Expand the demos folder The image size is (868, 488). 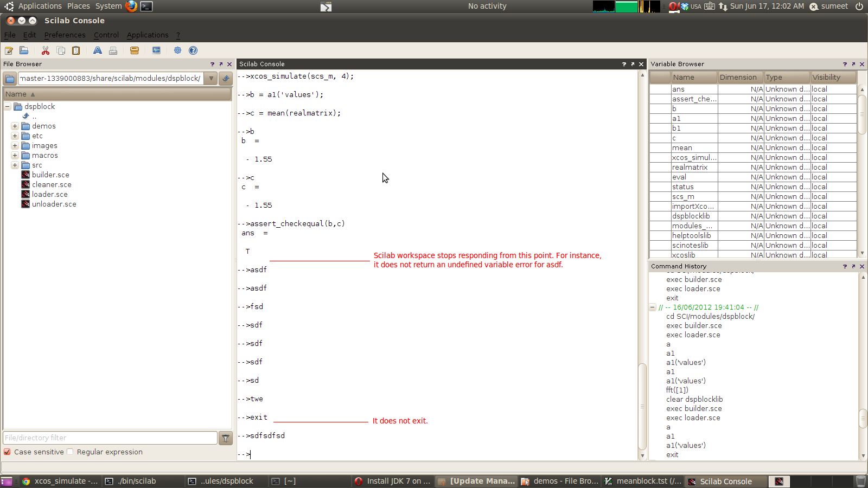(15, 126)
